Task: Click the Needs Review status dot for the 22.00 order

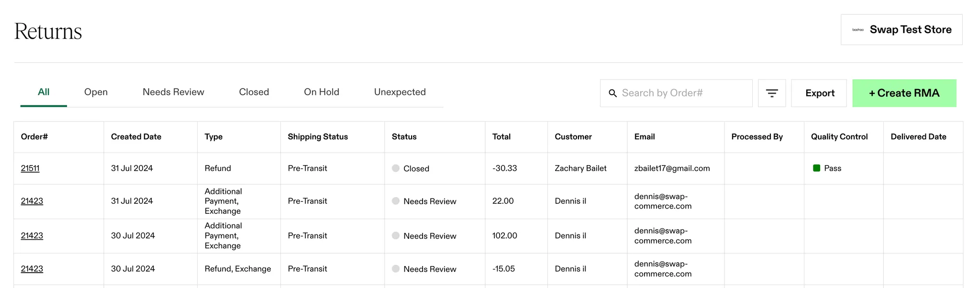Action: pyautogui.click(x=396, y=201)
